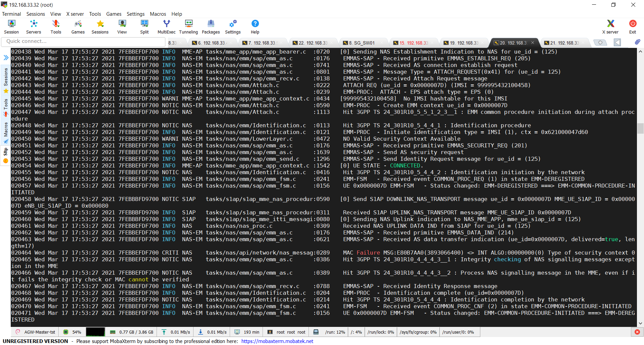The height and width of the screenshot is (345, 644).
Task: Open the Terminal menu
Action: (x=11, y=14)
